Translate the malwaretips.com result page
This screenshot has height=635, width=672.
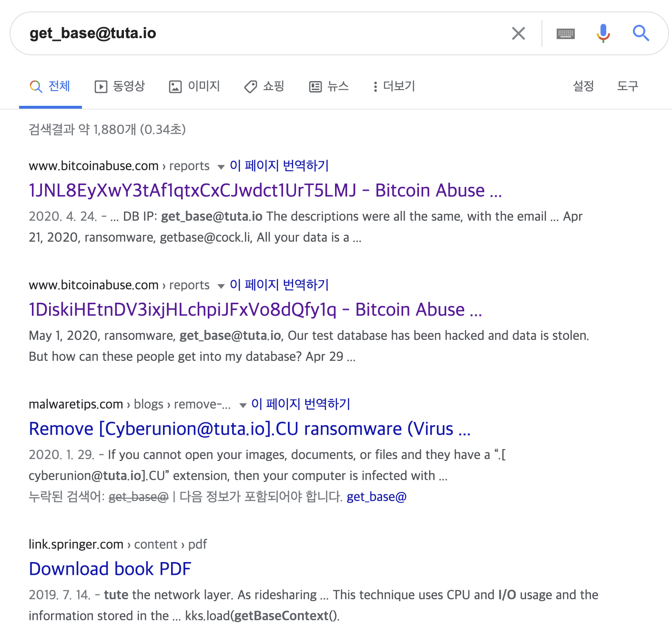(301, 404)
